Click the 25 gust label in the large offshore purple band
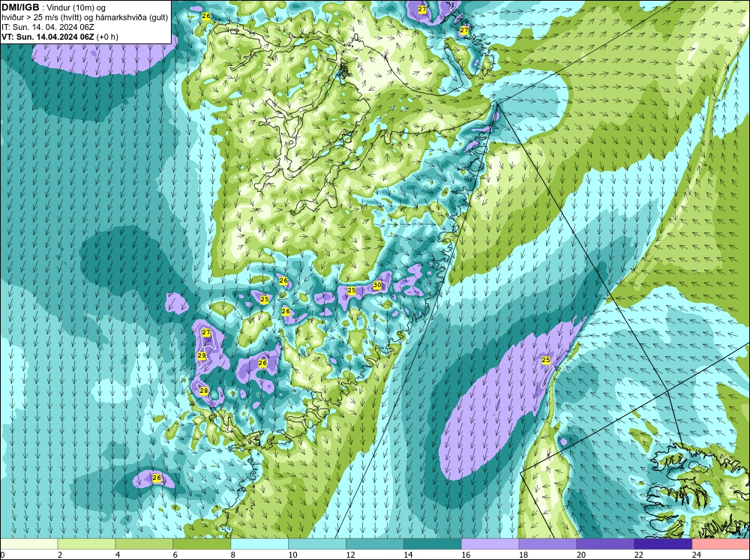Viewport: 750px width, 560px height. 546,360
